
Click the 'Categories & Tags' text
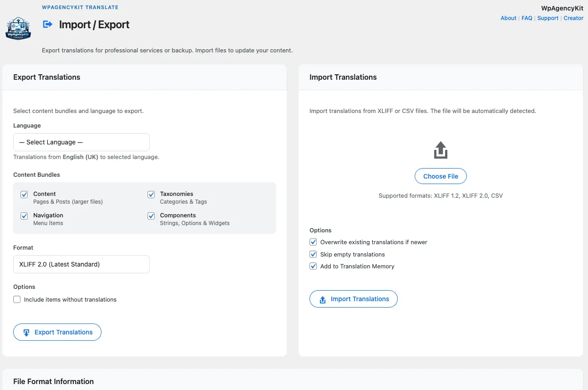[183, 202]
